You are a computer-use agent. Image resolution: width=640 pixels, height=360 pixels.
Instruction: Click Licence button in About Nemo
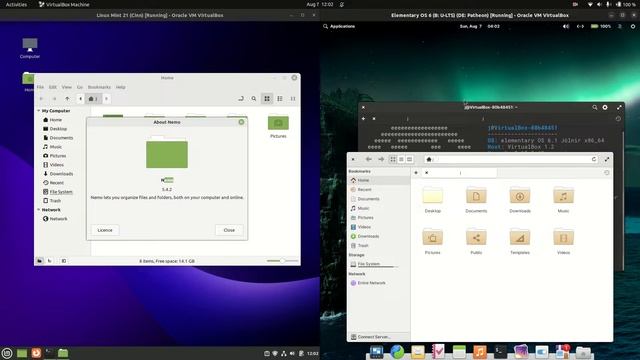coord(105,230)
